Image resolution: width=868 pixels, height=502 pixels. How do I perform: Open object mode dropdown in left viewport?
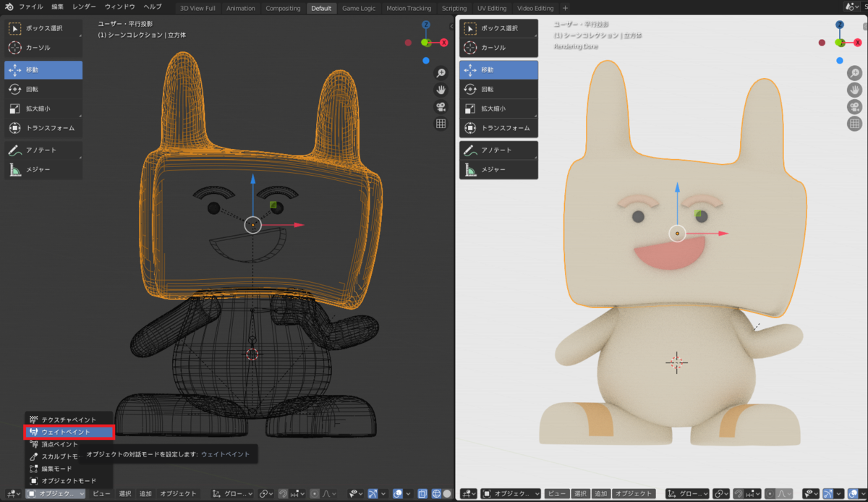click(56, 494)
